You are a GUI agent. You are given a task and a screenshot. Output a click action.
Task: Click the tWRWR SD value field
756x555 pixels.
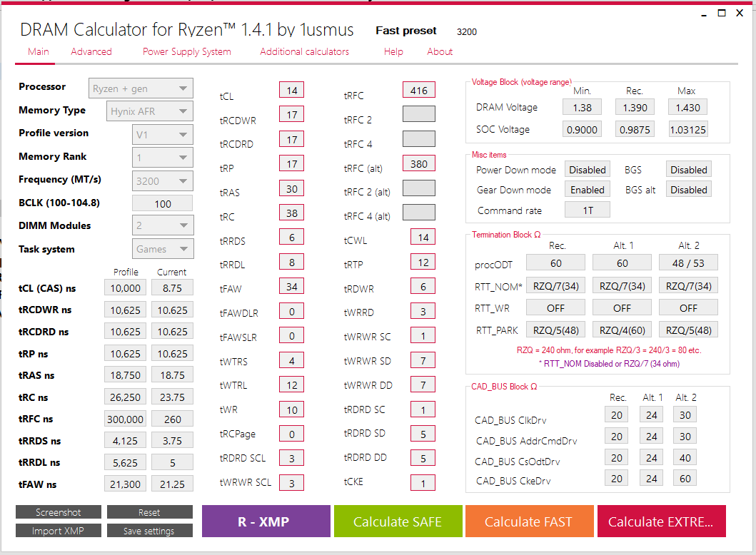click(x=423, y=360)
